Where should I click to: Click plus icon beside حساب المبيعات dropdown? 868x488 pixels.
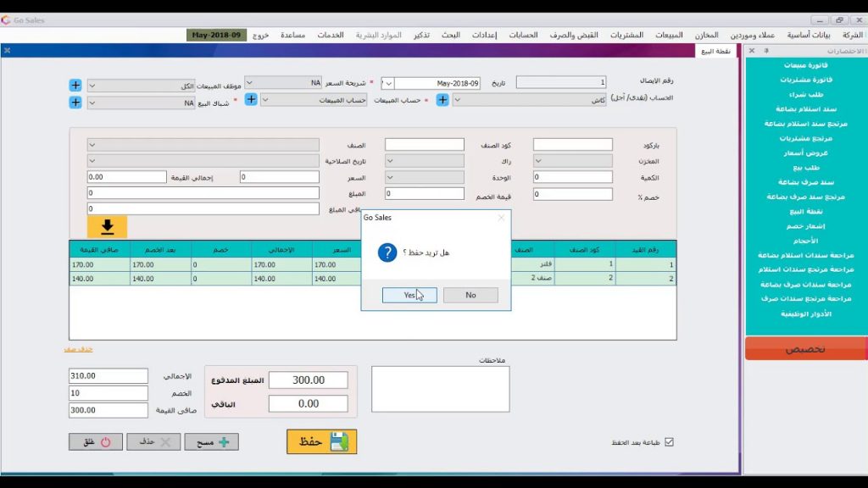coord(251,99)
